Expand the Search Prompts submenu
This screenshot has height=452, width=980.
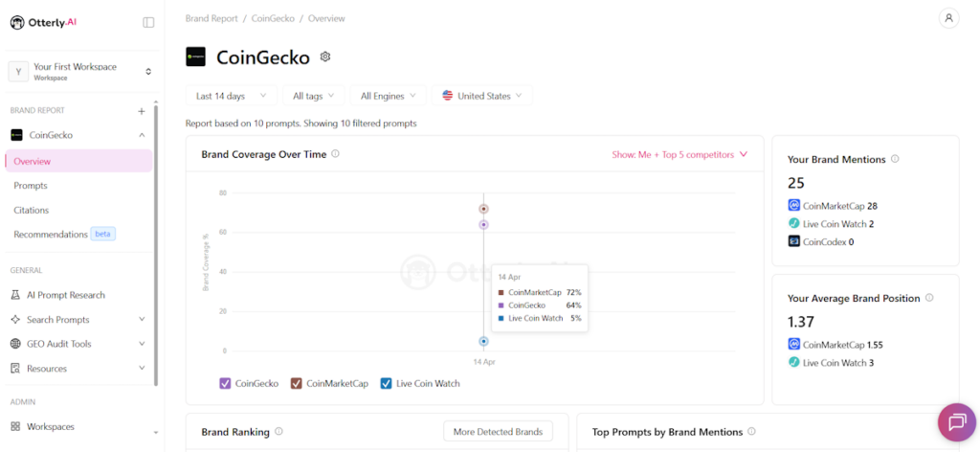point(142,320)
